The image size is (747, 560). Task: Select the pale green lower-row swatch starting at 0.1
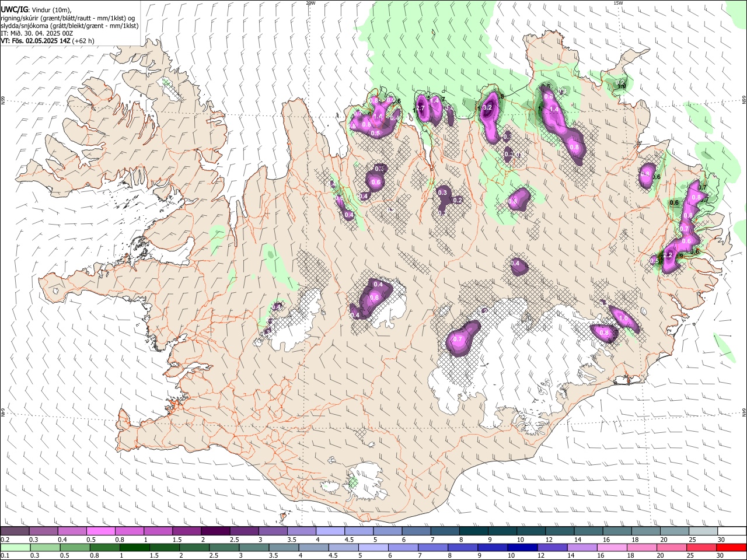tap(15, 547)
